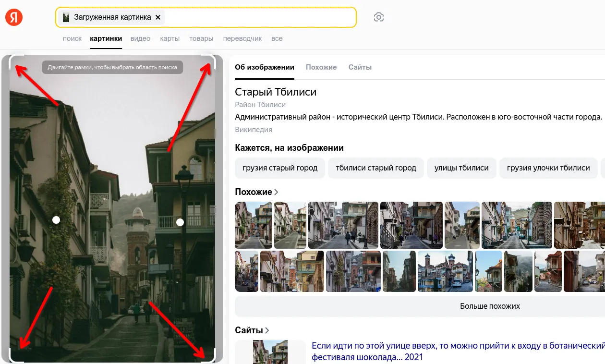
Task: Open first similar image thumbnail
Action: (x=254, y=225)
